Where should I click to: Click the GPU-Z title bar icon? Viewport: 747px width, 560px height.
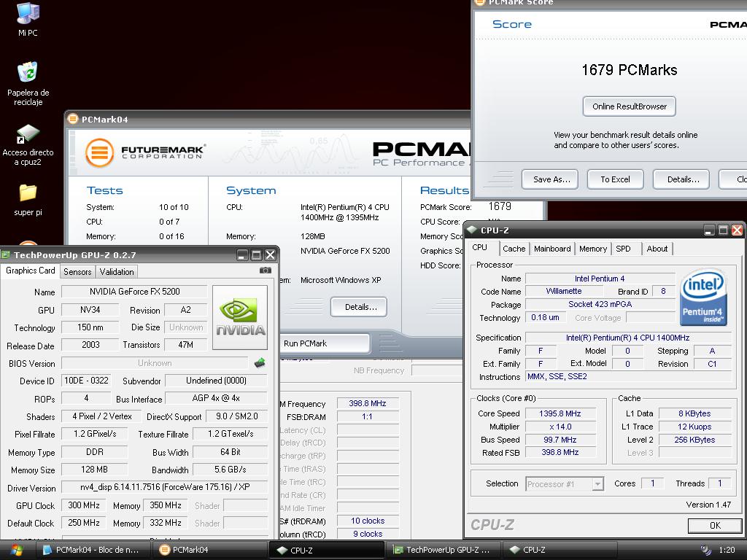(6, 254)
